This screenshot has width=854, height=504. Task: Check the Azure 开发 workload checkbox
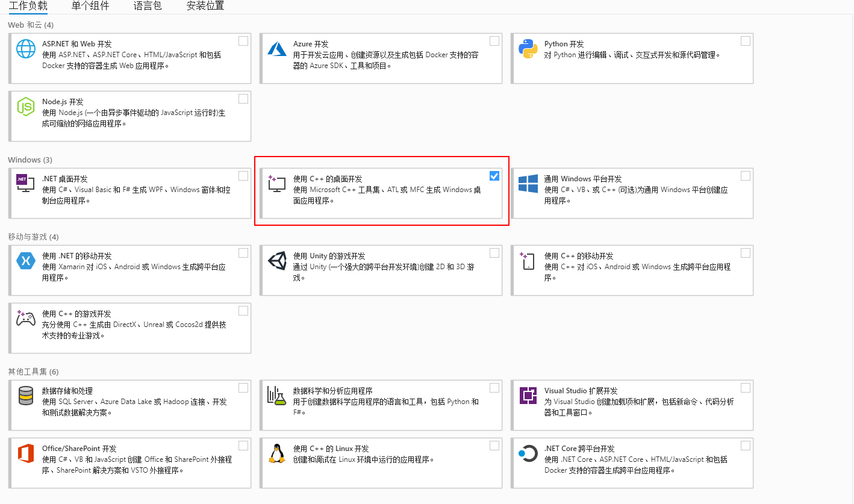coord(494,41)
